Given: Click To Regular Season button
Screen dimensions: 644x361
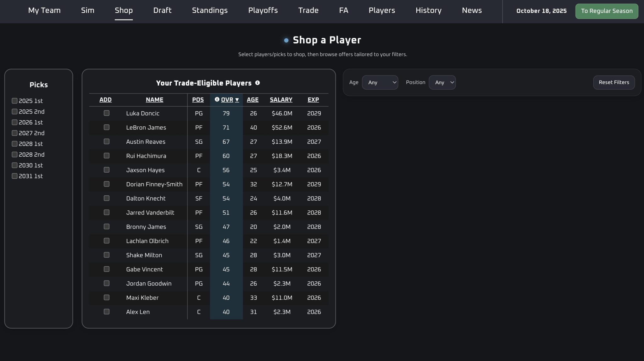Looking at the screenshot, I should [607, 11].
